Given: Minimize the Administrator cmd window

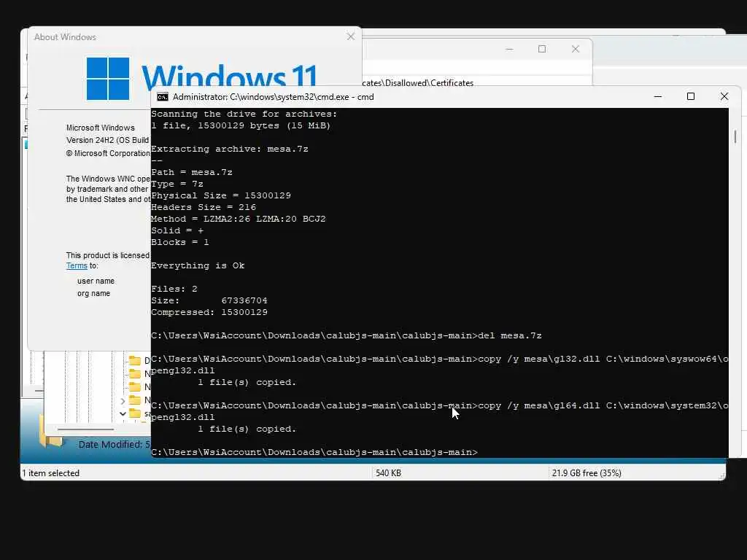Looking at the screenshot, I should pyautogui.click(x=658, y=97).
